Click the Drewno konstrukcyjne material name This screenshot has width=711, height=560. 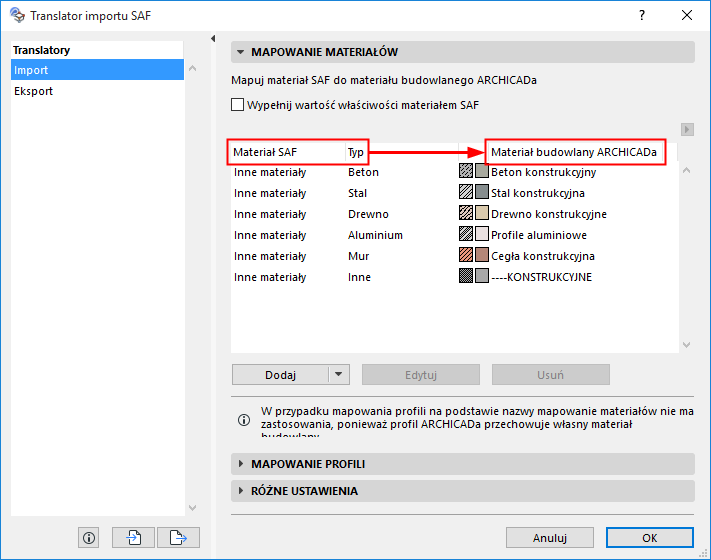pos(549,214)
